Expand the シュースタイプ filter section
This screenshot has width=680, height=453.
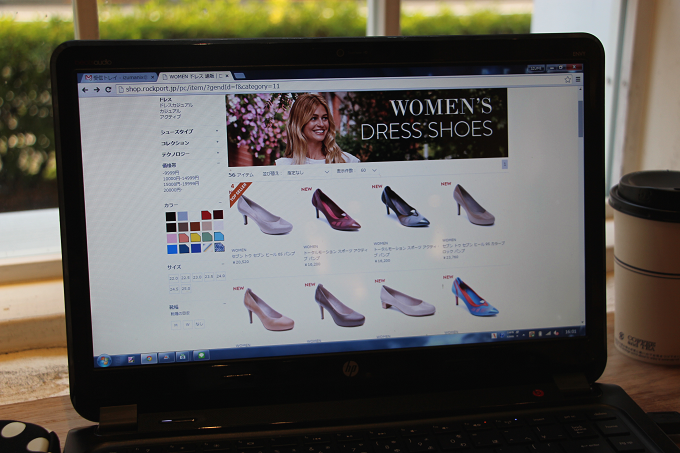pos(177,131)
